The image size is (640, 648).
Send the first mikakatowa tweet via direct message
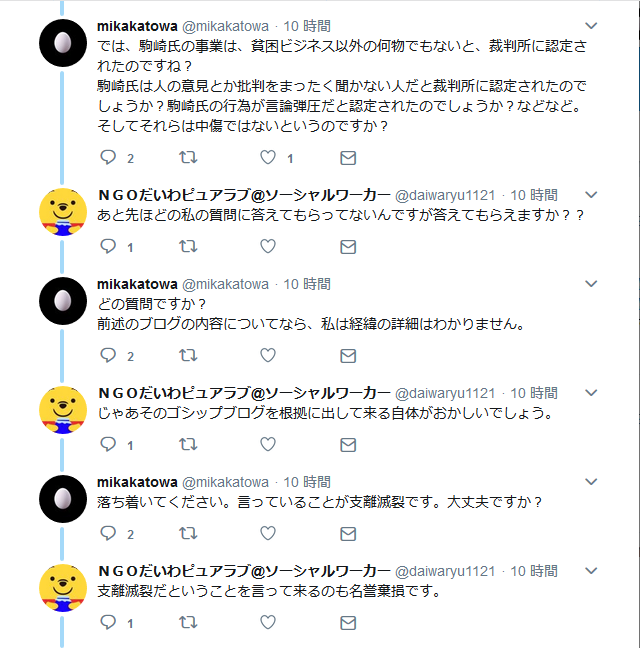click(348, 158)
